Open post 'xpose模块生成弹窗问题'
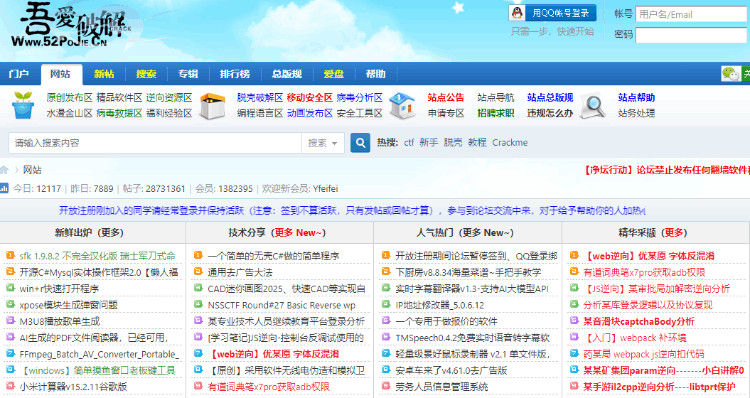The height and width of the screenshot is (398, 750). click(68, 305)
